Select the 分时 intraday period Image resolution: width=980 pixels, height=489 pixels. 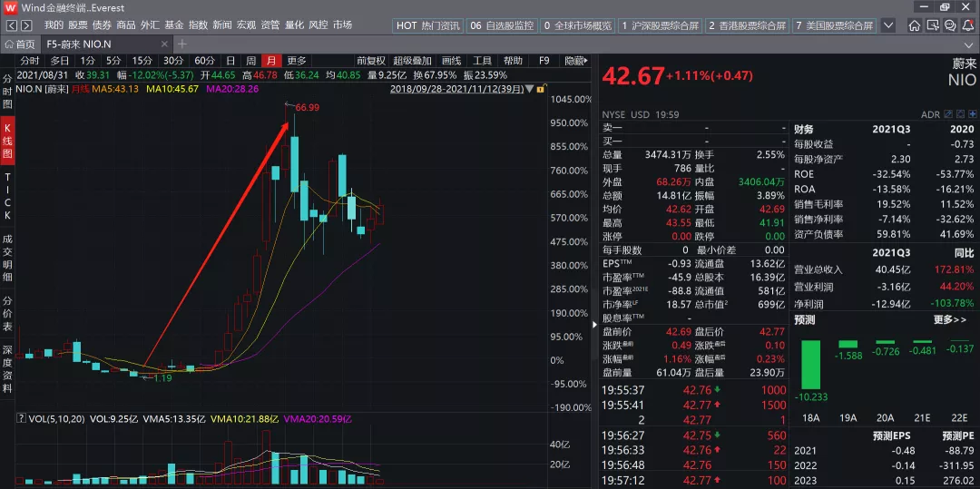pos(29,61)
